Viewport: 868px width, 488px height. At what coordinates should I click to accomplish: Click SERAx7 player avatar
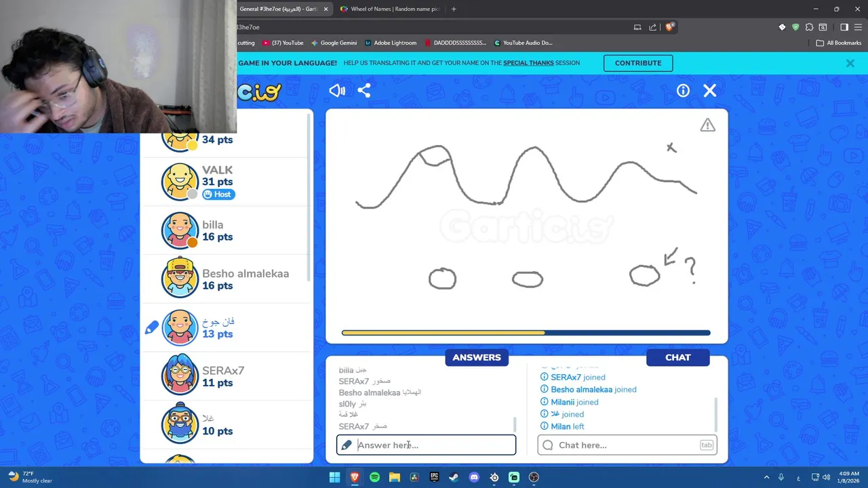click(180, 375)
